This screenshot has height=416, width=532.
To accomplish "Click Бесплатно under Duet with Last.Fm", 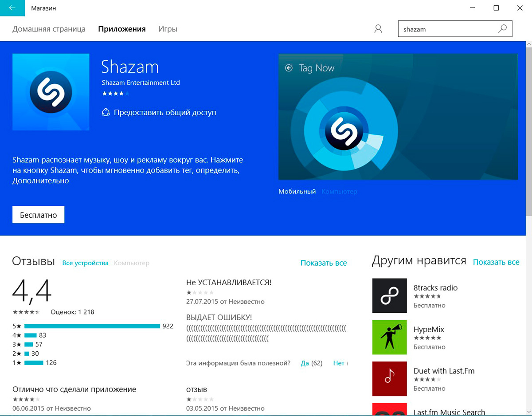I will (x=430, y=389).
